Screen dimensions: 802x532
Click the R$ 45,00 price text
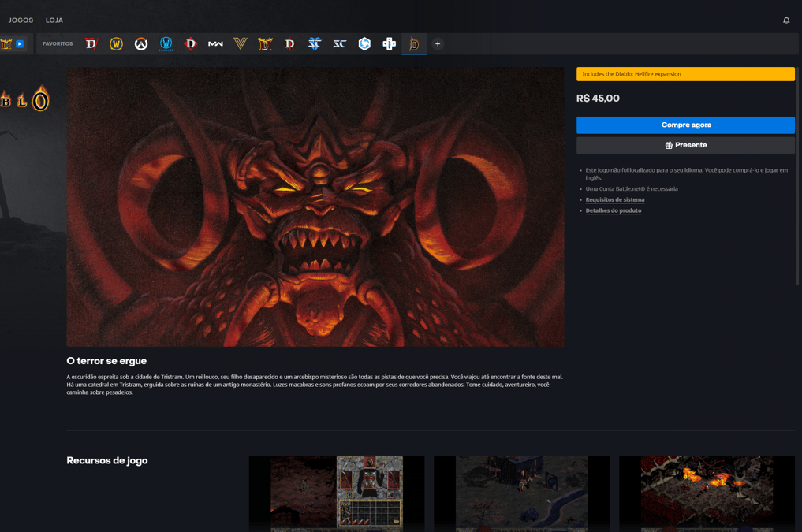click(598, 98)
